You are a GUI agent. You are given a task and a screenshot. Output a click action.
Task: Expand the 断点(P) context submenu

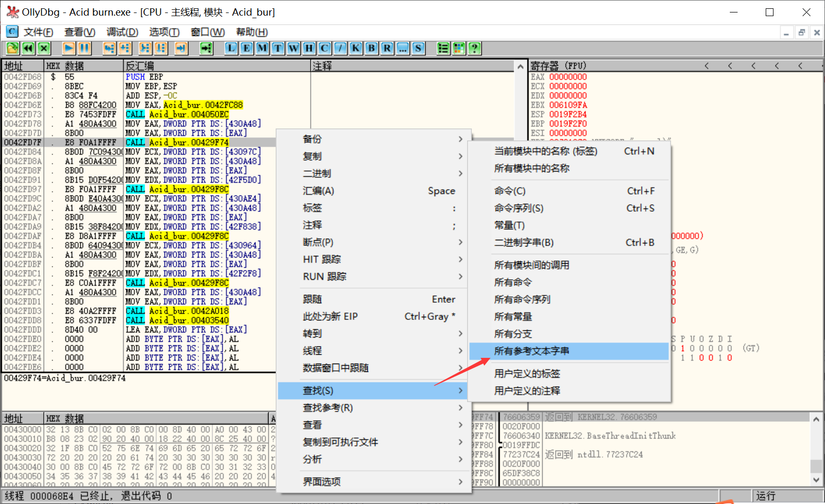[x=372, y=242]
